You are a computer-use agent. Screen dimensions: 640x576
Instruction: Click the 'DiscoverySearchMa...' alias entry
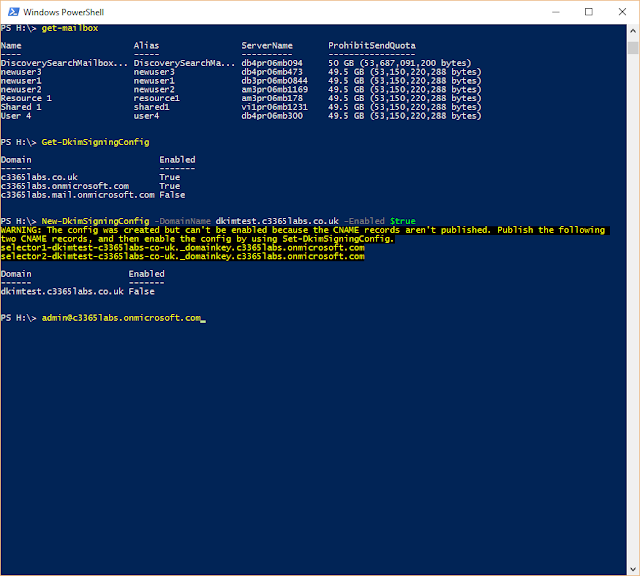pyautogui.click(x=184, y=63)
